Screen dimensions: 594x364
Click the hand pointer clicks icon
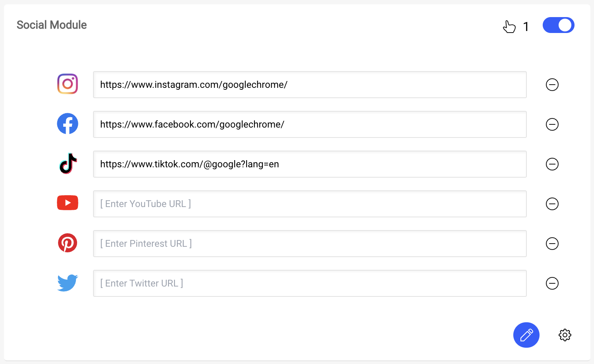509,27
